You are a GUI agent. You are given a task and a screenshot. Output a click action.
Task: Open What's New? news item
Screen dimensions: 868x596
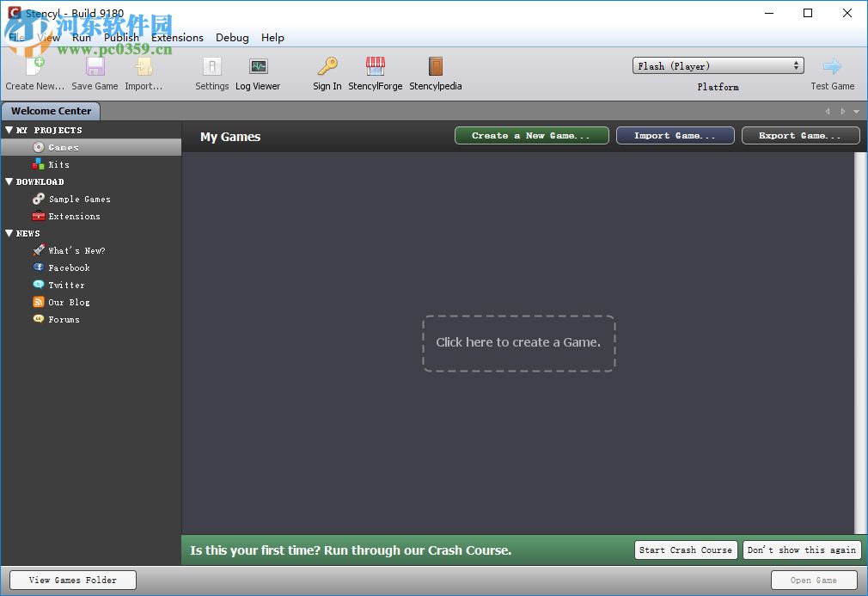point(91,250)
